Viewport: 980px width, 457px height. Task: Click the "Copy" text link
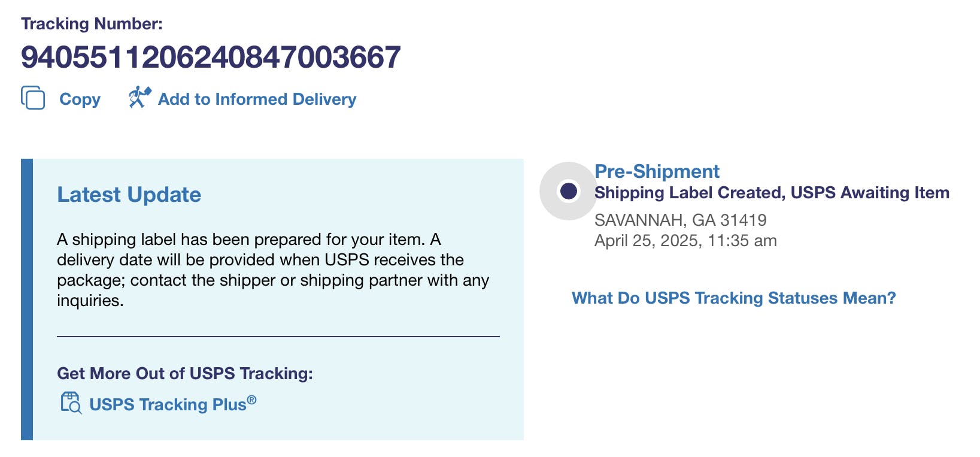click(x=80, y=99)
